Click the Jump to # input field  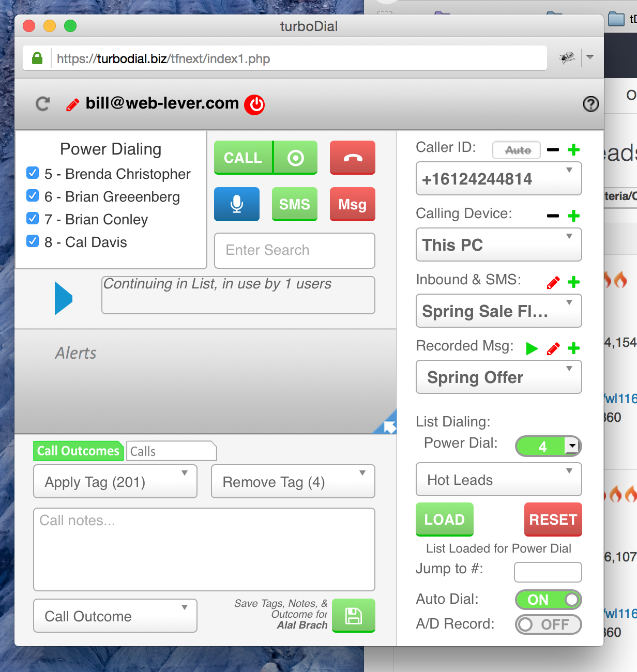coord(548,572)
